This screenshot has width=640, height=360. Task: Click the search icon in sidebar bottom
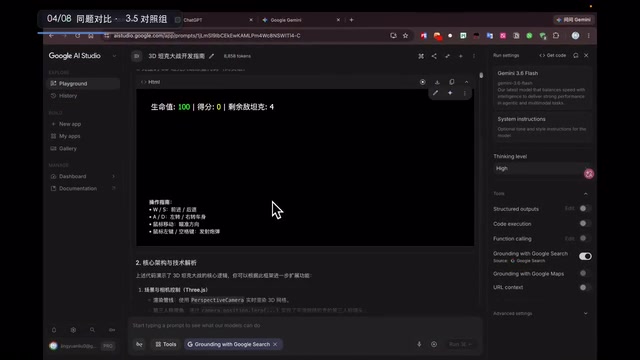pos(92,330)
